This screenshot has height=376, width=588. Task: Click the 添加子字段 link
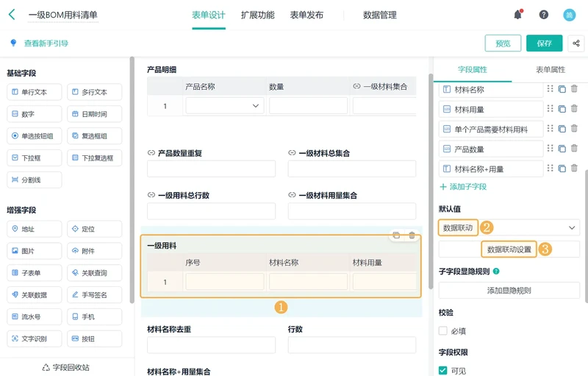(x=463, y=186)
